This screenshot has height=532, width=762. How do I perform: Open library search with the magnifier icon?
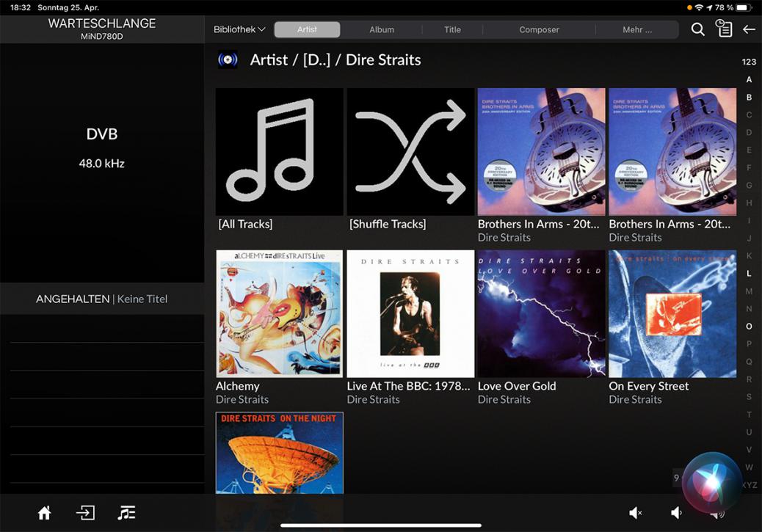click(698, 29)
